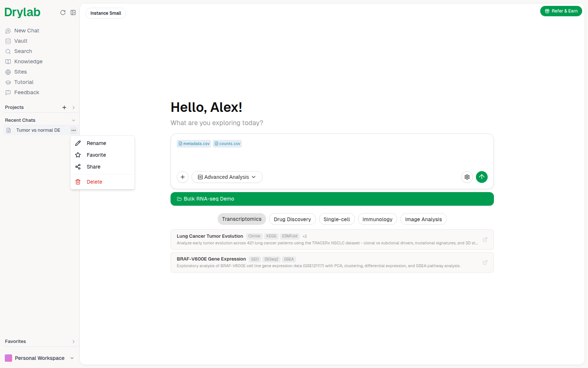
Task: Select the Drug Discovery category tab
Action: (293, 219)
